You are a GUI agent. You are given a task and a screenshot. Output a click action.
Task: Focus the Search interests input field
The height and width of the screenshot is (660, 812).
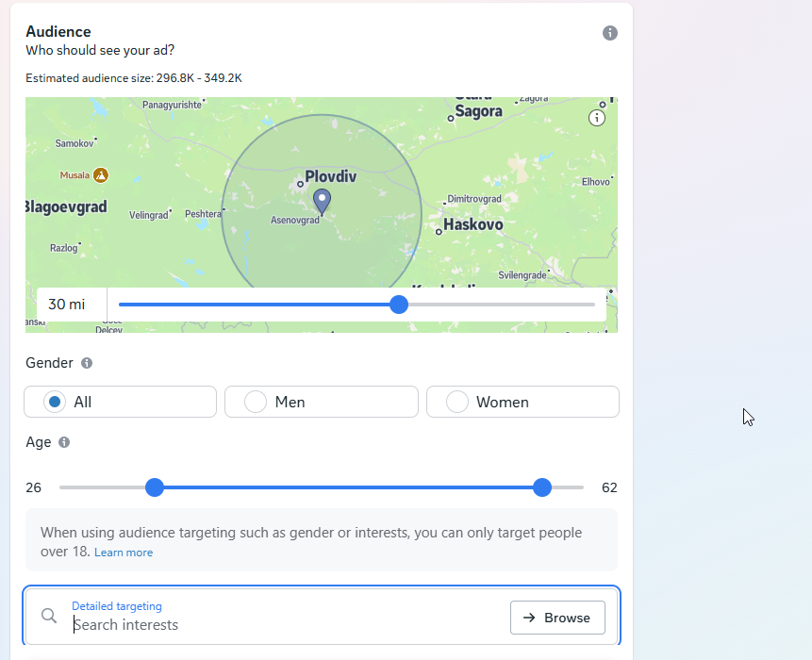[288, 625]
